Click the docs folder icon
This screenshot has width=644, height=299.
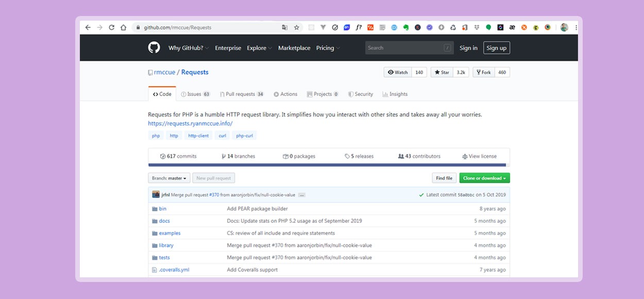tap(155, 221)
